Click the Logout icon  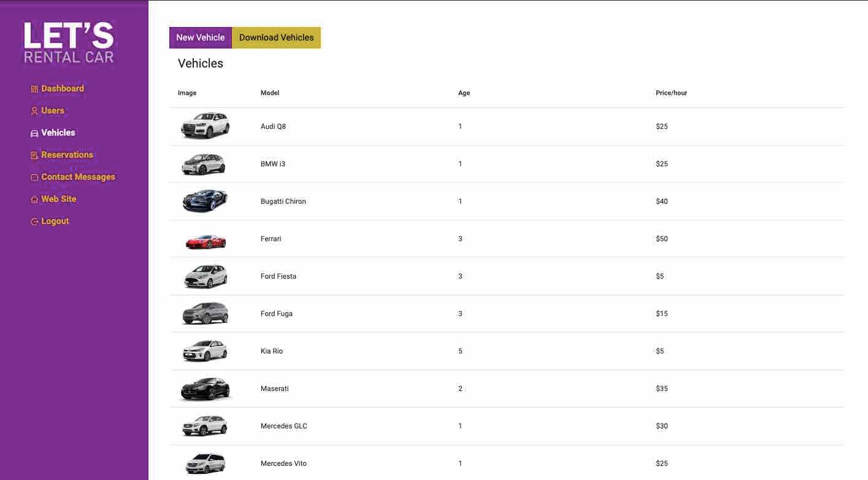pos(34,222)
